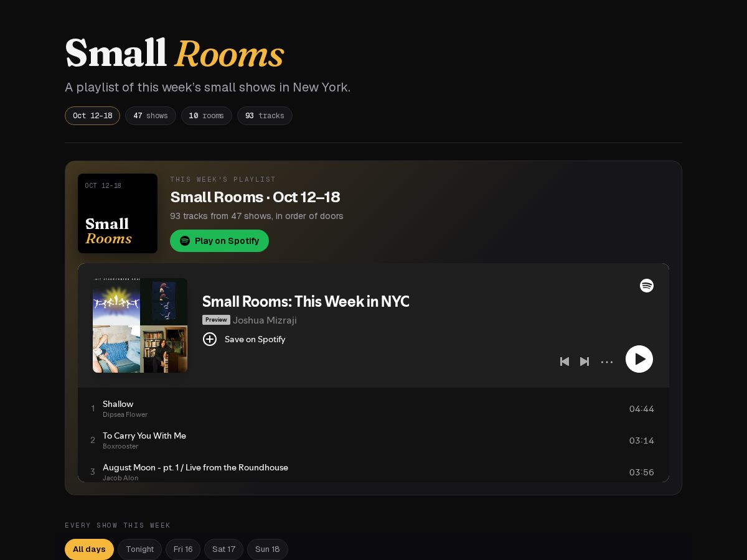Click the Small Rooms · Oct 12–18 heading
The height and width of the screenshot is (560, 747).
click(x=255, y=197)
